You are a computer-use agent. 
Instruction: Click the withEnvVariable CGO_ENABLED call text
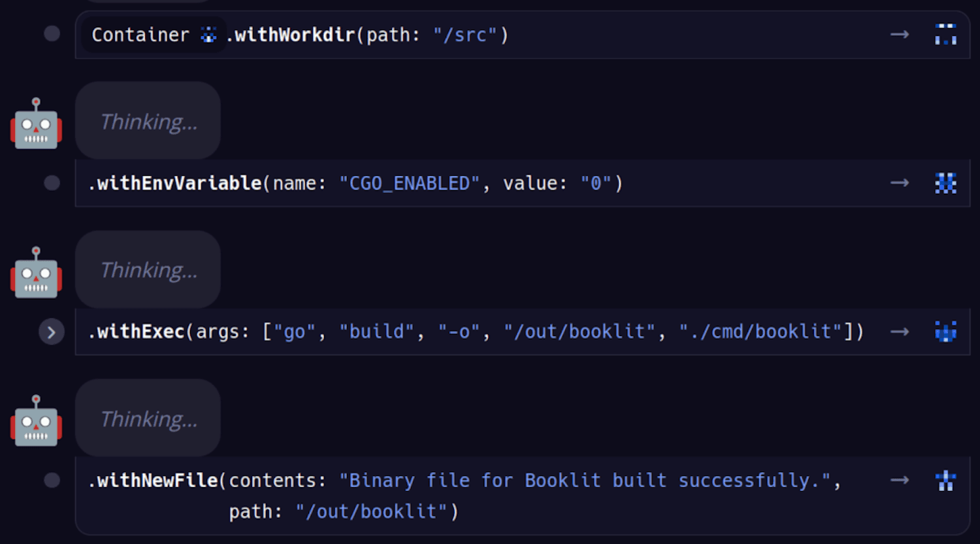tap(355, 183)
